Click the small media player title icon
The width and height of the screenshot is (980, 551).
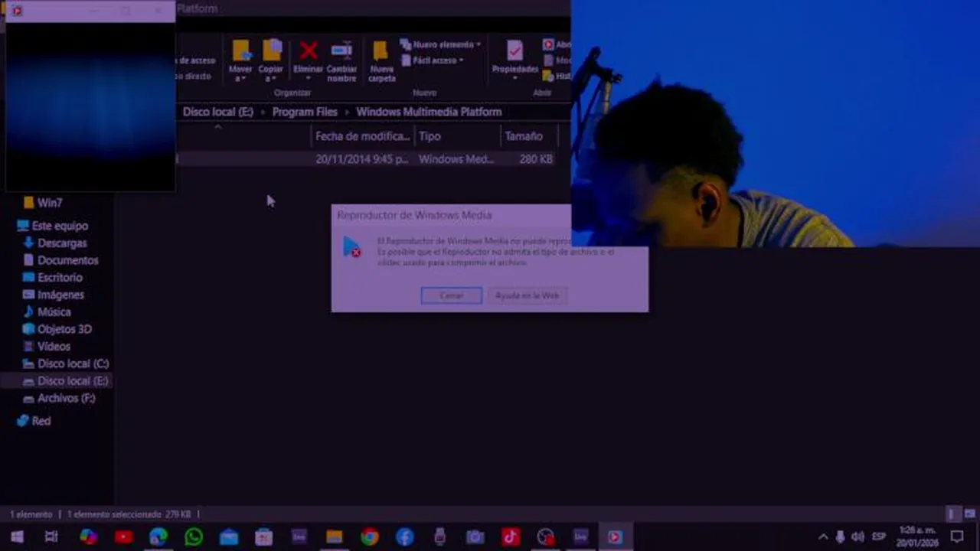click(17, 11)
